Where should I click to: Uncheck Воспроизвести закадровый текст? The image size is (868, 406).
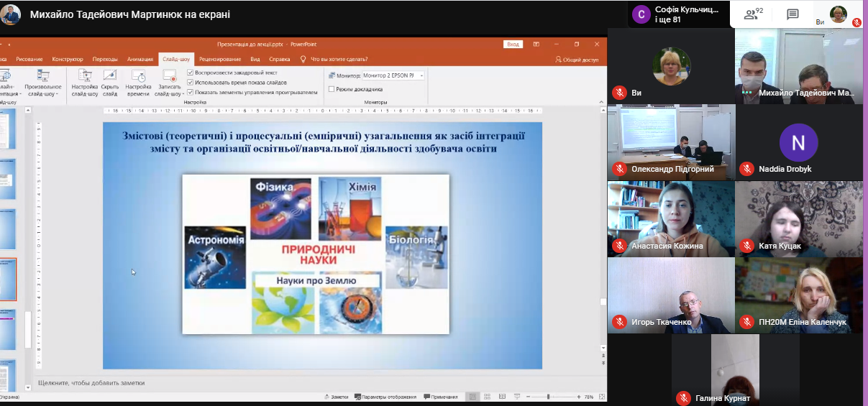[190, 73]
